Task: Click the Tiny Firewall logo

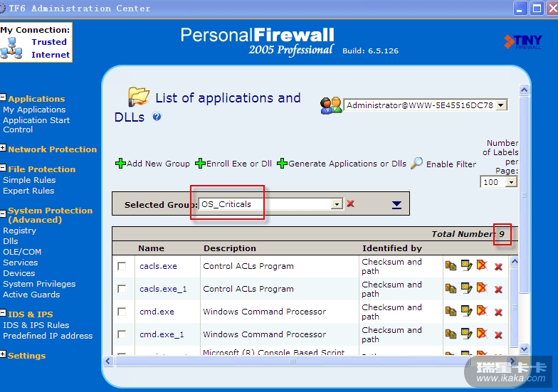Action: [522, 41]
